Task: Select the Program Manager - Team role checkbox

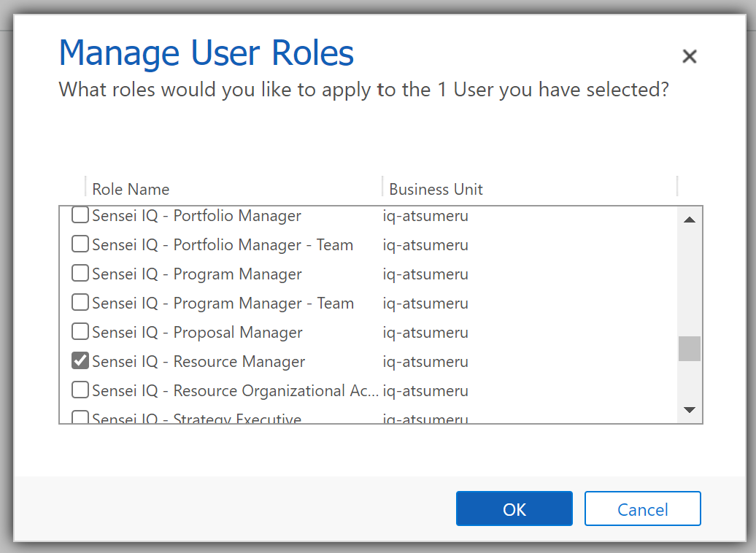Action: tap(80, 303)
